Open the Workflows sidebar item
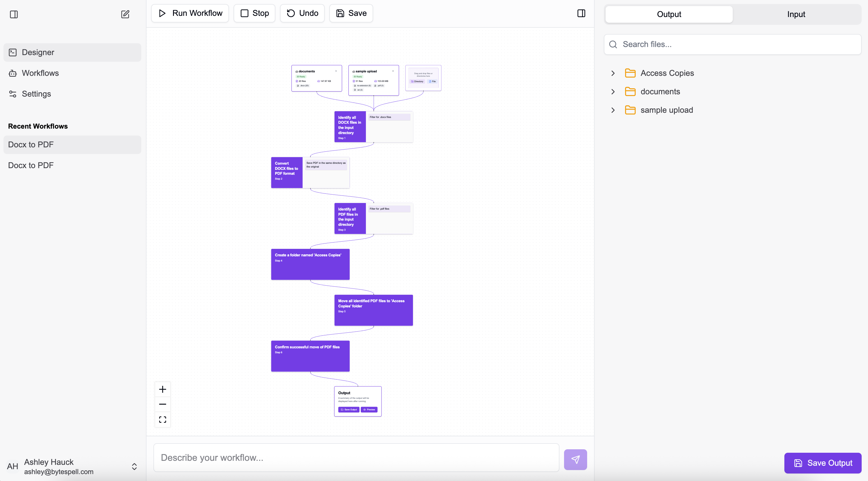Image resolution: width=868 pixels, height=481 pixels. tap(40, 73)
